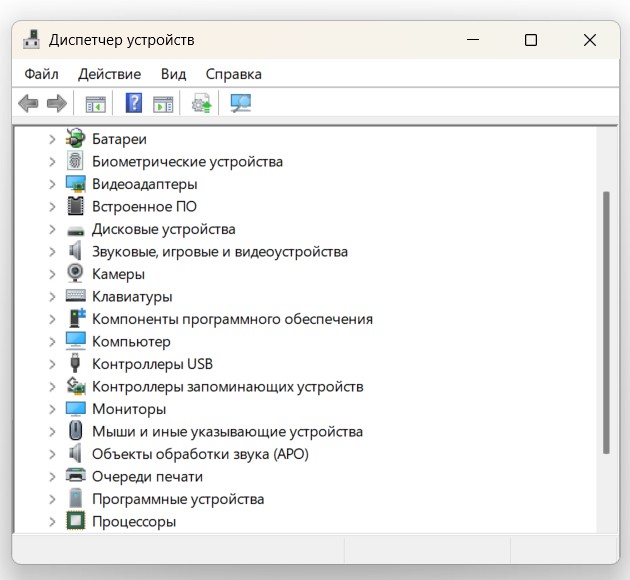Click the Update driver gear icon

(x=202, y=103)
